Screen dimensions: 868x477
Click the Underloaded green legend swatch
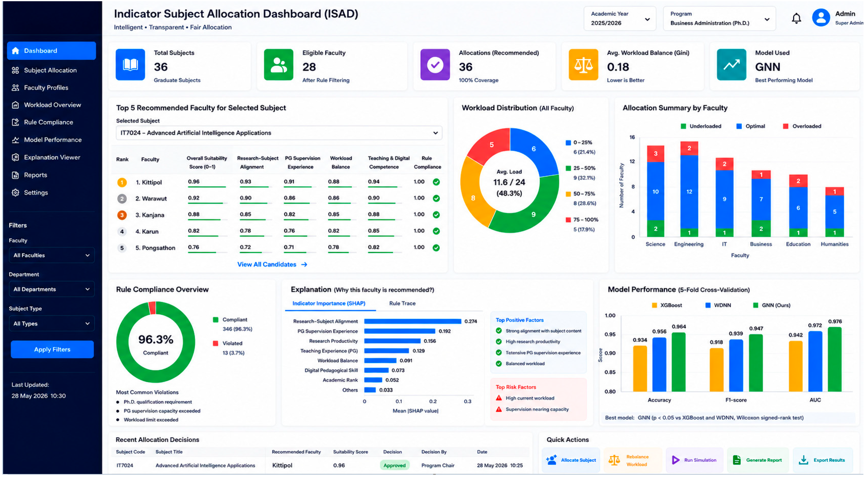click(x=683, y=126)
